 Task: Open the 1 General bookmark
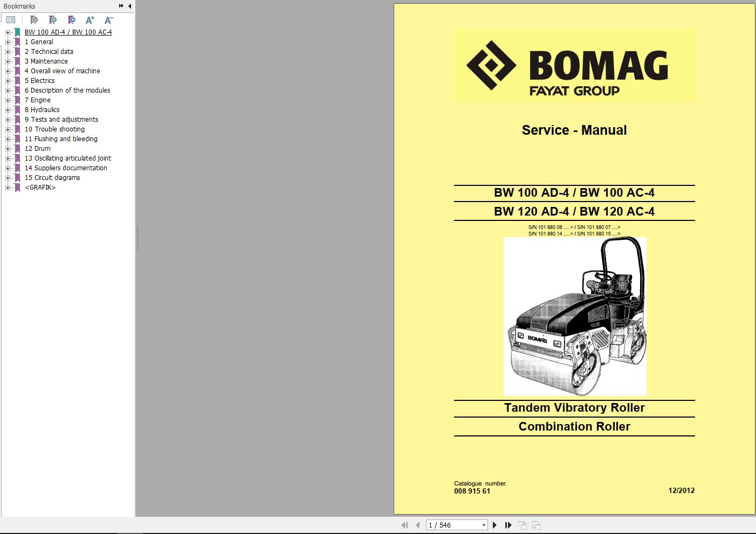[39, 42]
